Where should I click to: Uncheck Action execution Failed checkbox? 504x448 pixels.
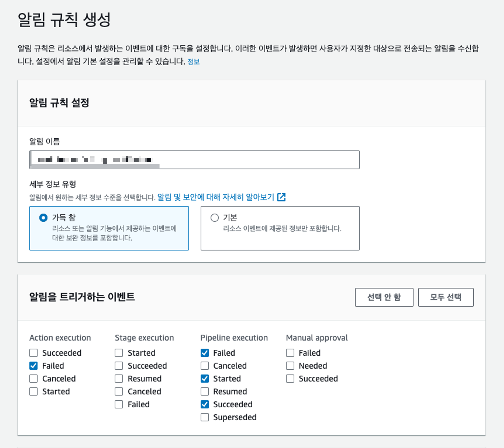34,366
